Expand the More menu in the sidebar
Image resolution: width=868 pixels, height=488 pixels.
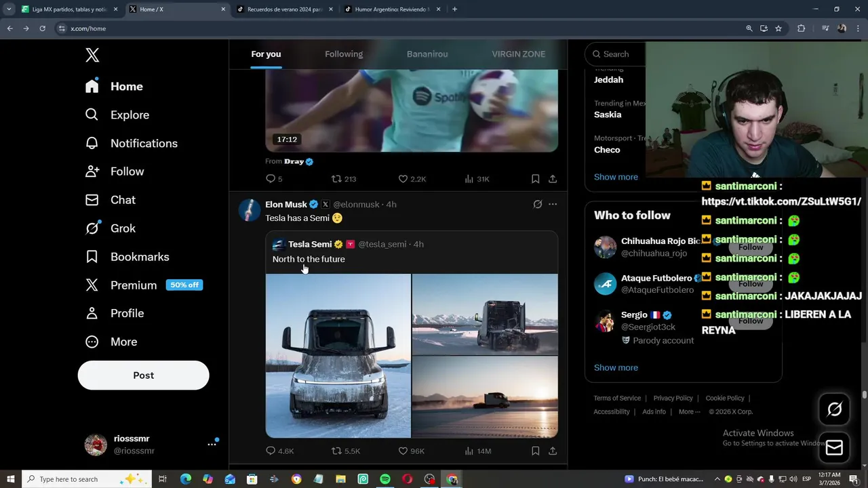coord(111,342)
